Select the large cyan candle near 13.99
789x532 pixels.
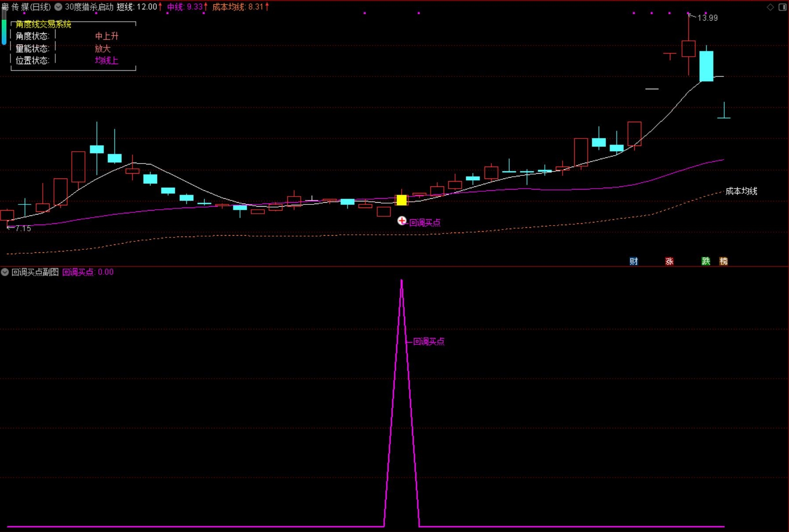click(706, 66)
